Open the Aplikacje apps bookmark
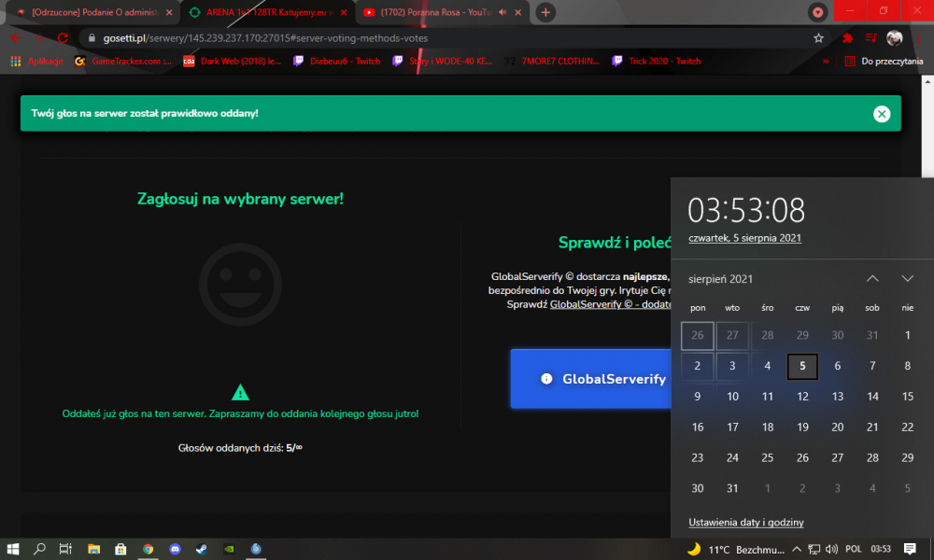The image size is (934, 560). pyautogui.click(x=37, y=62)
